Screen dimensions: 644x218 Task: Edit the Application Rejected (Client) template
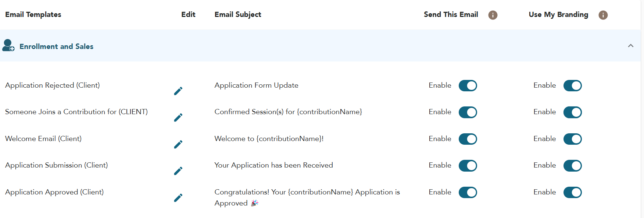(178, 91)
